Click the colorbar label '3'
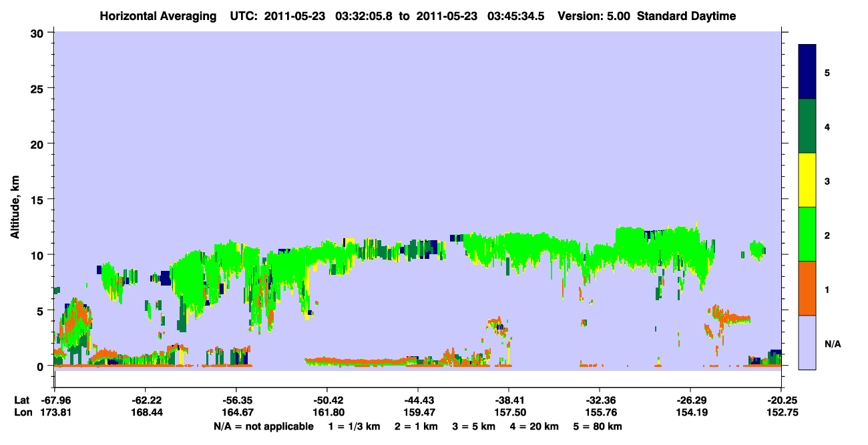Screen dimensions: 868x445 pyautogui.click(x=827, y=181)
